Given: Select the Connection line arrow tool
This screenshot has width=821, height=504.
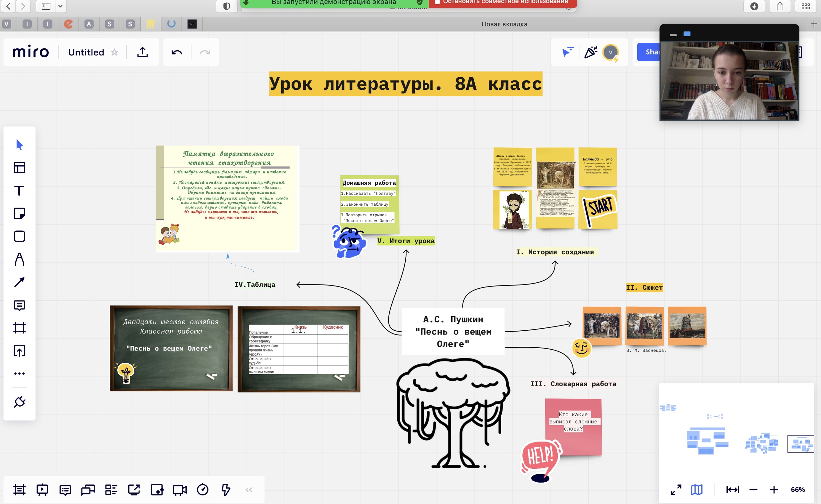Looking at the screenshot, I should pos(19,282).
